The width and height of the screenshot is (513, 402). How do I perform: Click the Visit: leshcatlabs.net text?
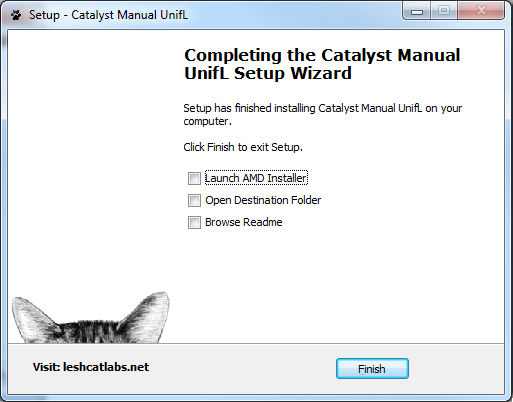(x=91, y=367)
